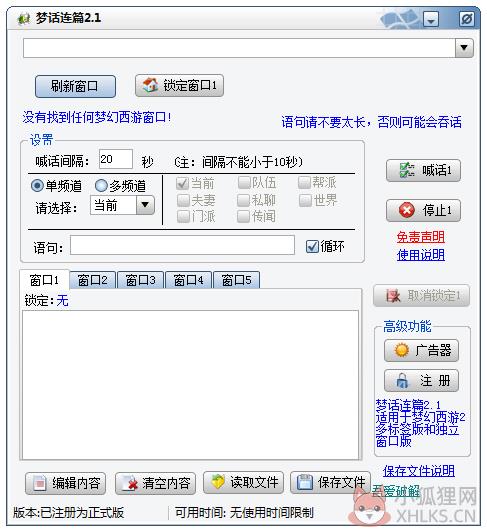Click the top window combo box field

tap(239, 48)
